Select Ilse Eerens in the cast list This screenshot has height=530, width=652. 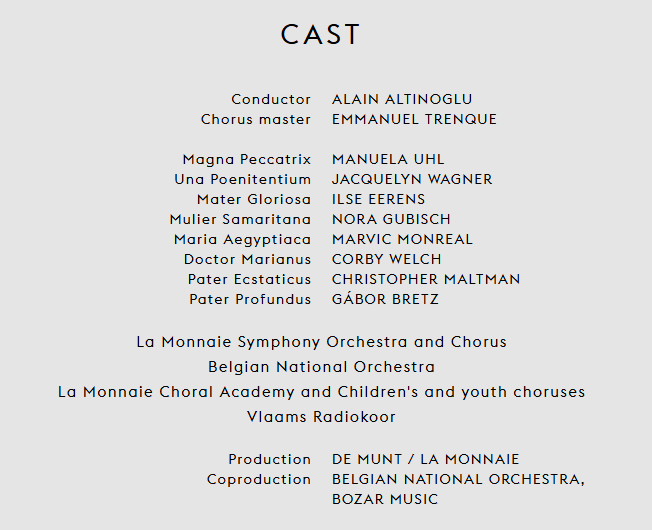coord(378,199)
